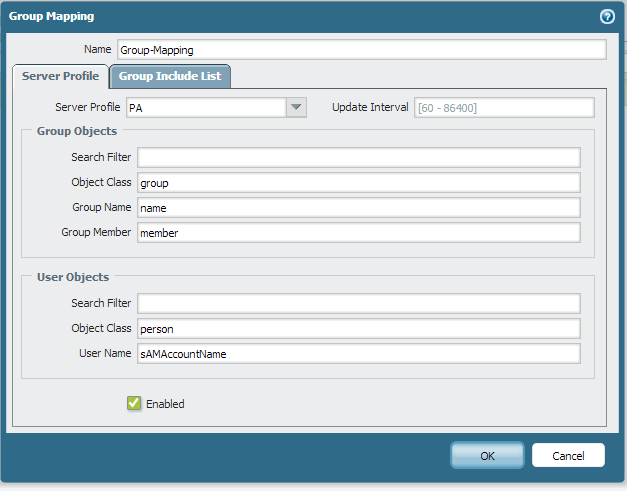The height and width of the screenshot is (491, 627).
Task: Click the Group Mapping dialog title bar
Action: (x=300, y=16)
